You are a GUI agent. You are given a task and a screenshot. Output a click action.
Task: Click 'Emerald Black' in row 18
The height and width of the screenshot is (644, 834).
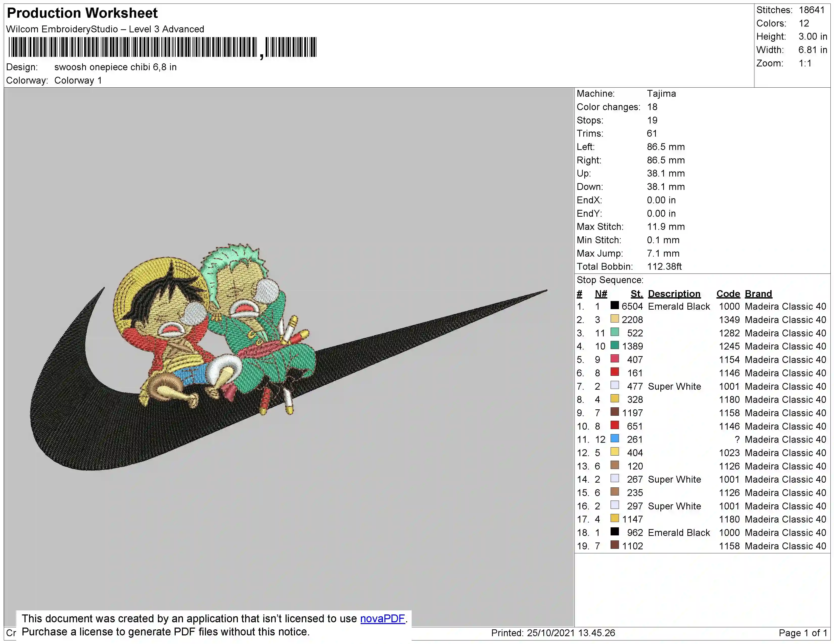point(679,533)
